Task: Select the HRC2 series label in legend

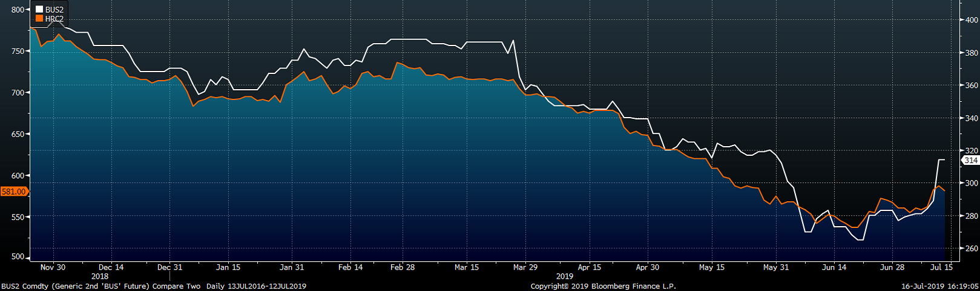Action: point(54,19)
